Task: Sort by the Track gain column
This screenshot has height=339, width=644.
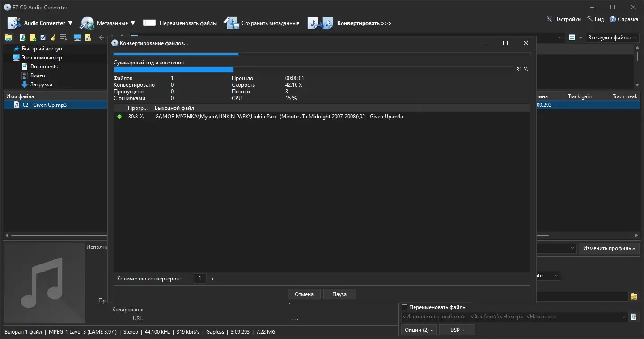Action: (587, 96)
